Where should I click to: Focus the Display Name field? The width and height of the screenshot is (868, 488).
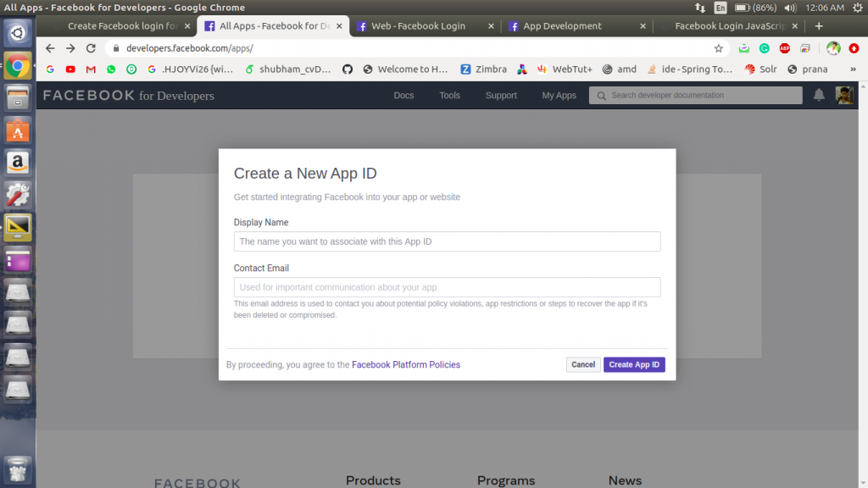[447, 241]
